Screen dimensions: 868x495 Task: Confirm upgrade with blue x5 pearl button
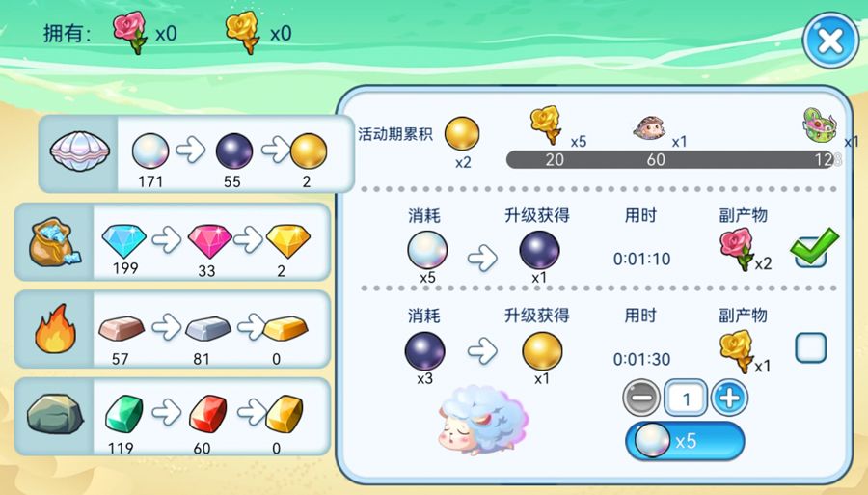point(686,441)
